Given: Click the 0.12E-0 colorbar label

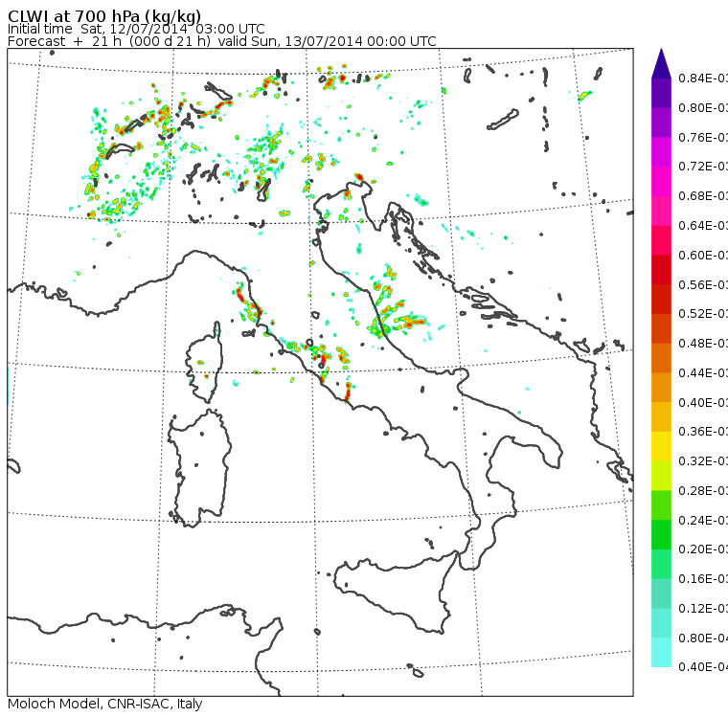Looking at the screenshot, I should [703, 608].
